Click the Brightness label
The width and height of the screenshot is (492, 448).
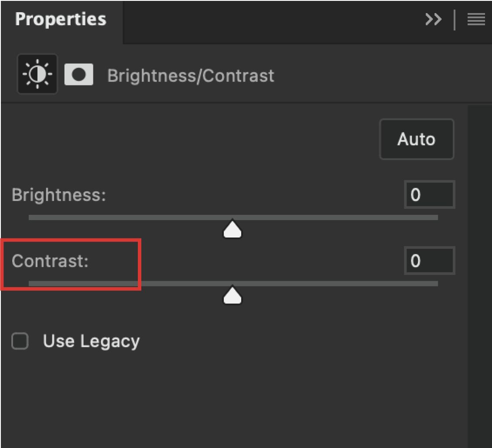pyautogui.click(x=59, y=195)
